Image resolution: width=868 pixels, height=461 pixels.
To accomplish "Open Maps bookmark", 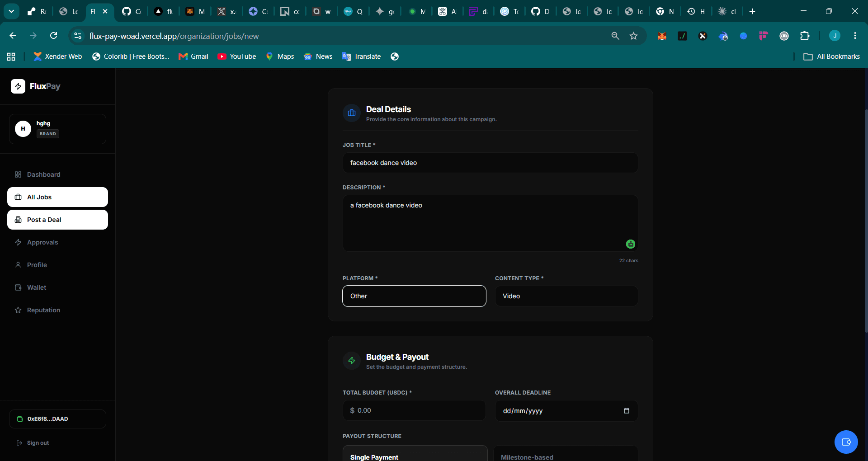I will coord(280,56).
